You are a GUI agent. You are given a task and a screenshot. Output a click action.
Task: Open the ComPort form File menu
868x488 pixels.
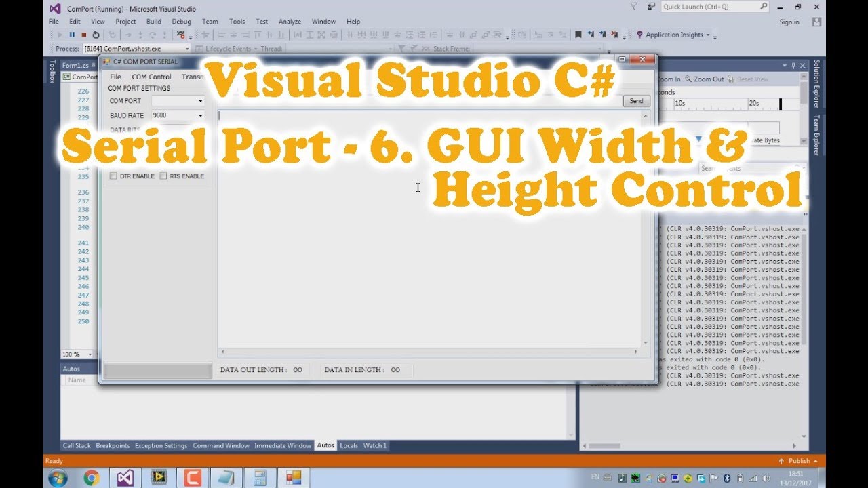coord(116,77)
